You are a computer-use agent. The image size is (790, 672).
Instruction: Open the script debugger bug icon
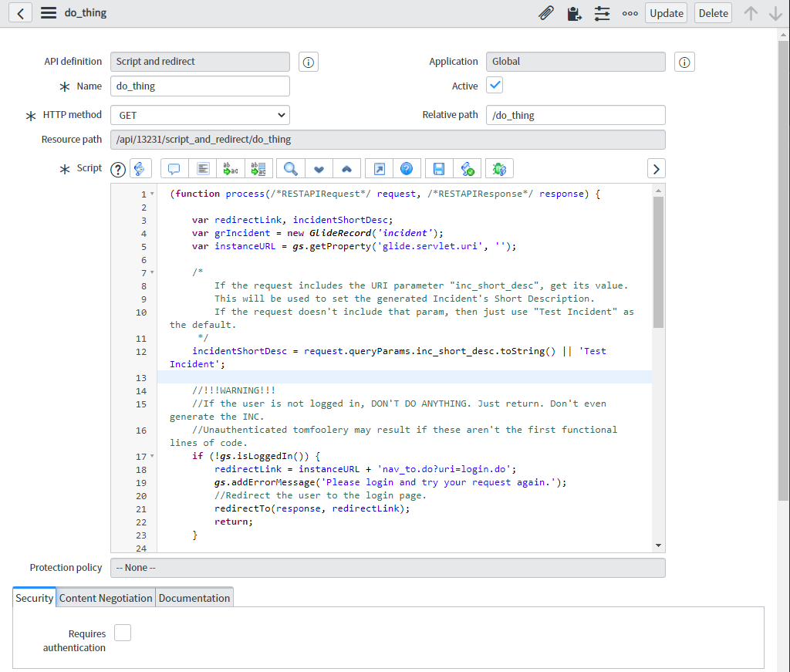click(499, 168)
